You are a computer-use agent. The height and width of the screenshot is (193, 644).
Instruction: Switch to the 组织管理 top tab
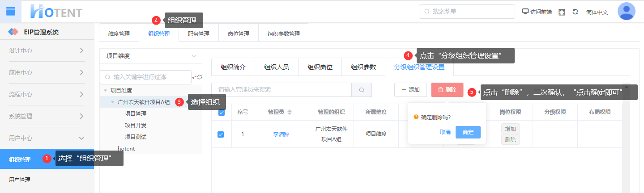(159, 34)
